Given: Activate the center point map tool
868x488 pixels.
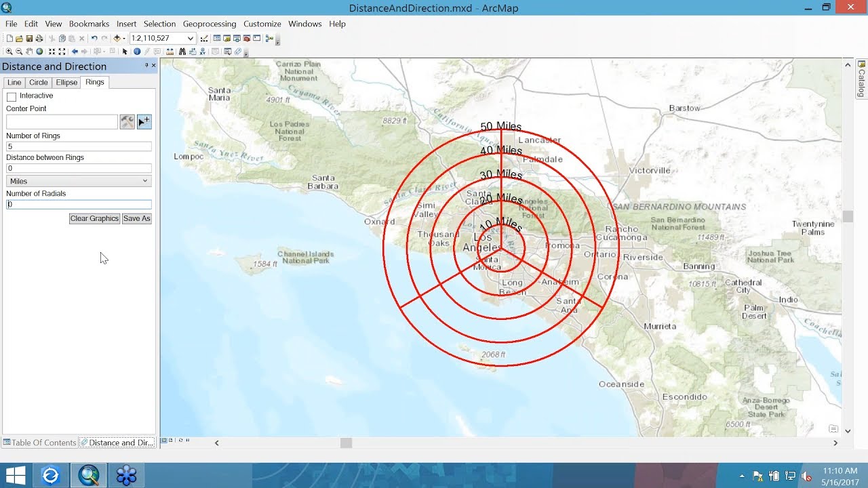Looking at the screenshot, I should [144, 122].
